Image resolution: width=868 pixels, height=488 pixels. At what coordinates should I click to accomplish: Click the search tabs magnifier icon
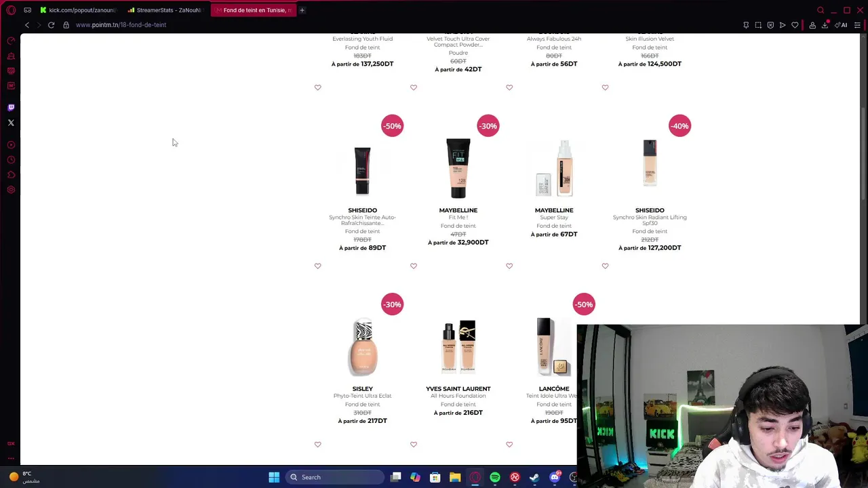(821, 10)
